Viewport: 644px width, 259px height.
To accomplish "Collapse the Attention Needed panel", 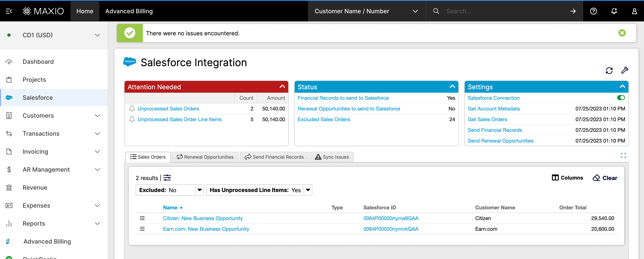I will tap(282, 87).
